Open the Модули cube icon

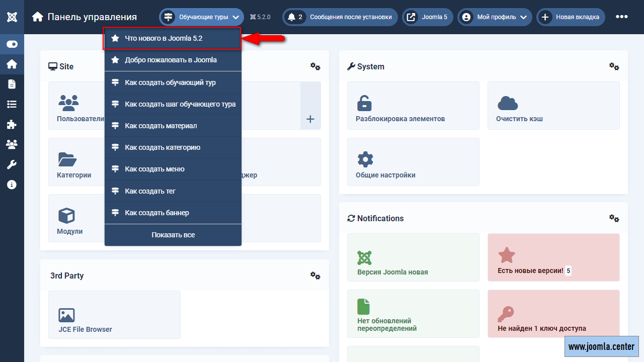(66, 216)
